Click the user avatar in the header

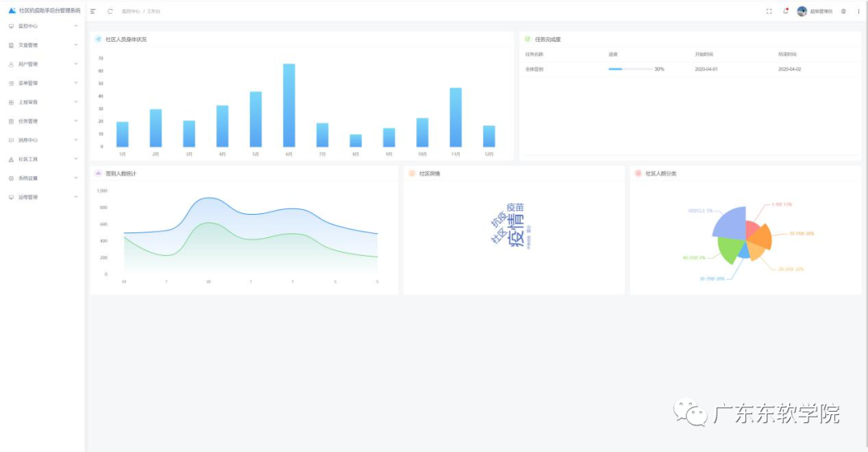(x=802, y=11)
